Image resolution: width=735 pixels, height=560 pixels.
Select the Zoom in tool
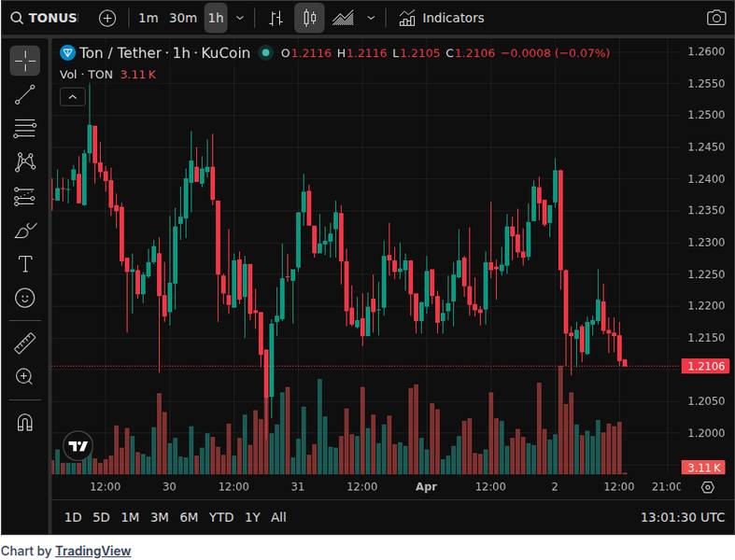coord(25,376)
